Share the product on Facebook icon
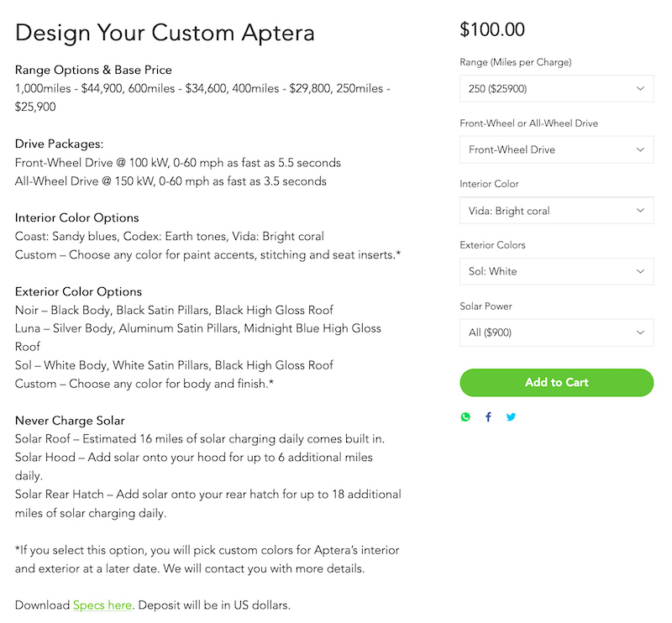 488,417
